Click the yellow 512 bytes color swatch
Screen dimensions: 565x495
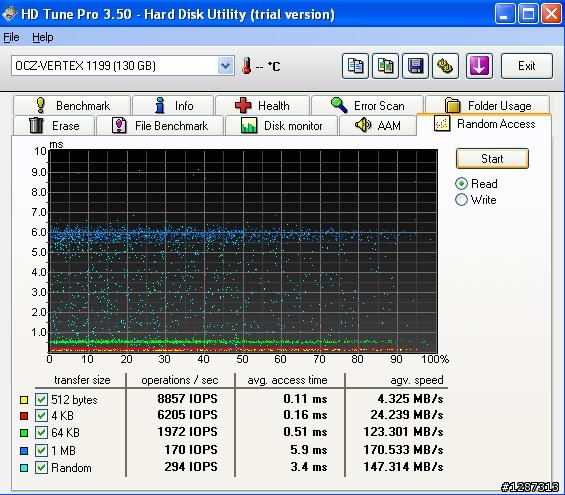click(x=24, y=399)
